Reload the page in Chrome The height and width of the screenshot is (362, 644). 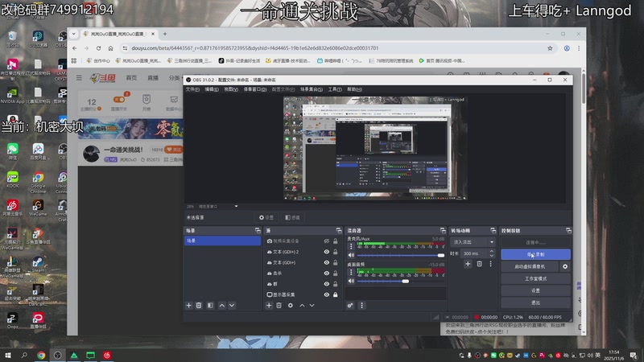coord(98,48)
